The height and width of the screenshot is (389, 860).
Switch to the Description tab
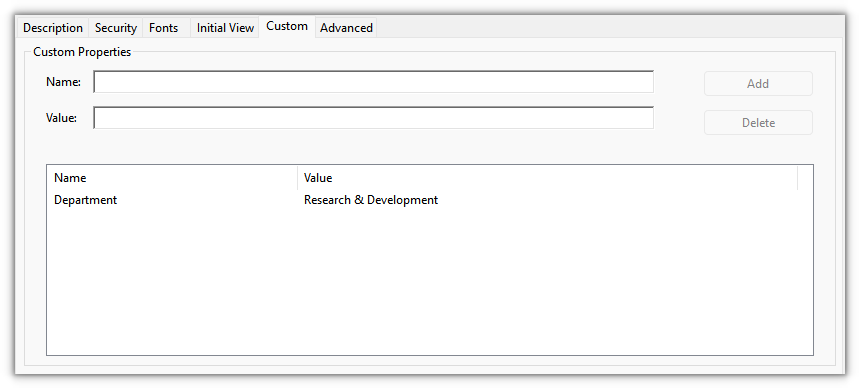point(53,28)
